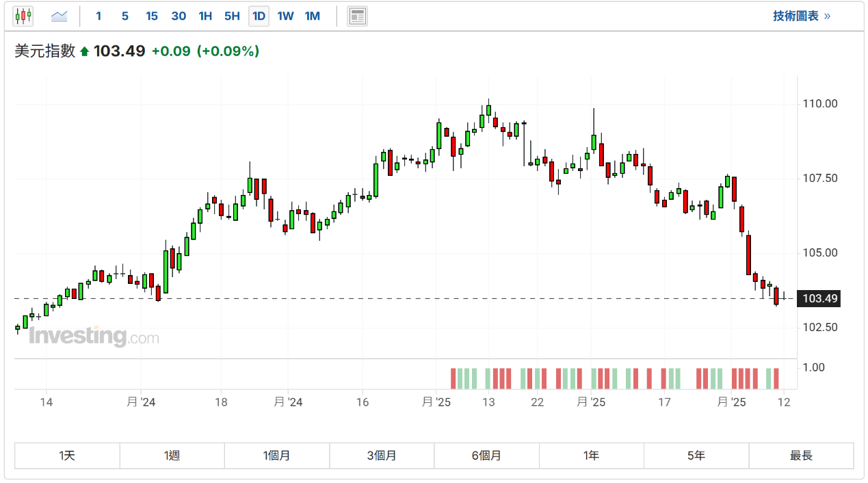
Task: Switch to the 1M monthly interval
Action: tap(312, 16)
